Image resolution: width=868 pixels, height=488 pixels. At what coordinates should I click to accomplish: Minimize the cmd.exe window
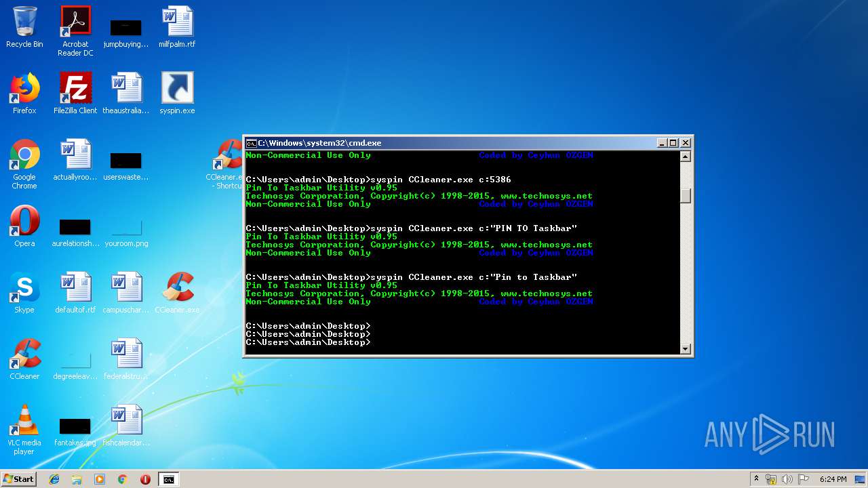coord(662,143)
